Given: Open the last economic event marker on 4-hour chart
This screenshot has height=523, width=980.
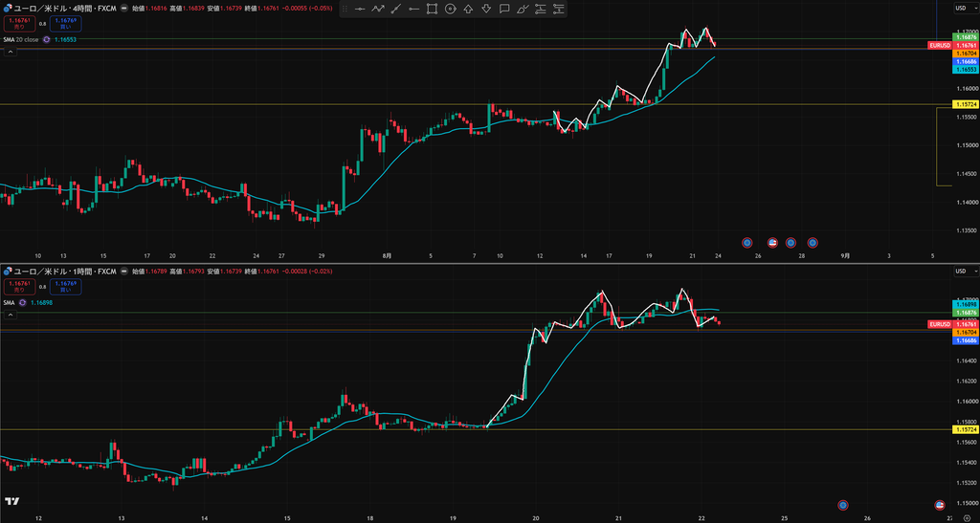Looking at the screenshot, I should pos(813,243).
